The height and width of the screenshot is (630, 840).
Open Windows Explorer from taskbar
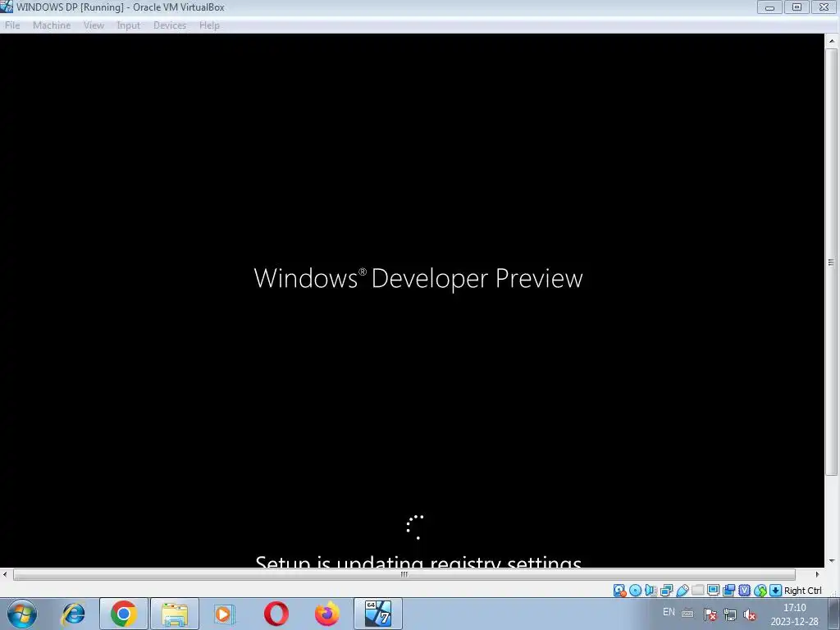tap(175, 614)
